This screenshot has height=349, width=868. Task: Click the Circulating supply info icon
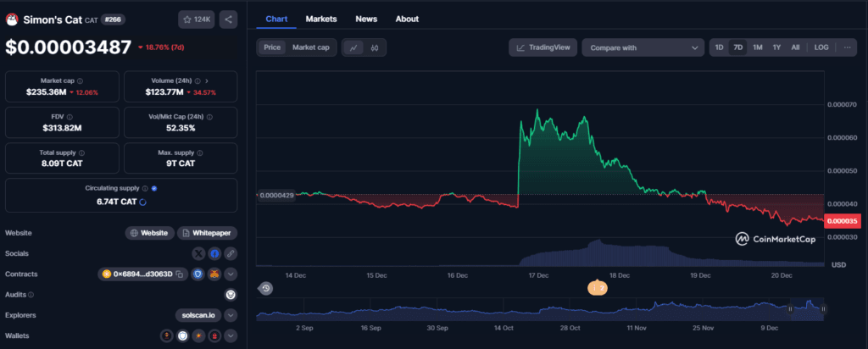[145, 188]
